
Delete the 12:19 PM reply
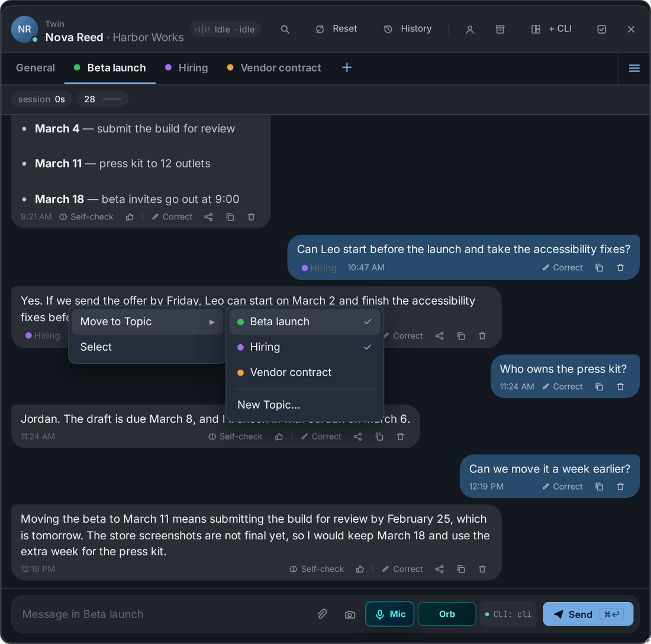(482, 569)
